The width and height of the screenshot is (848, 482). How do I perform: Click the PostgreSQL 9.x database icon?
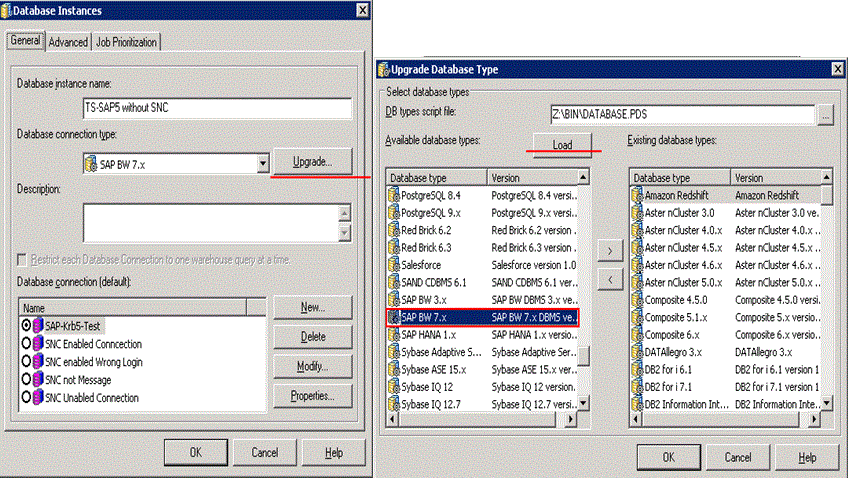coord(394,213)
